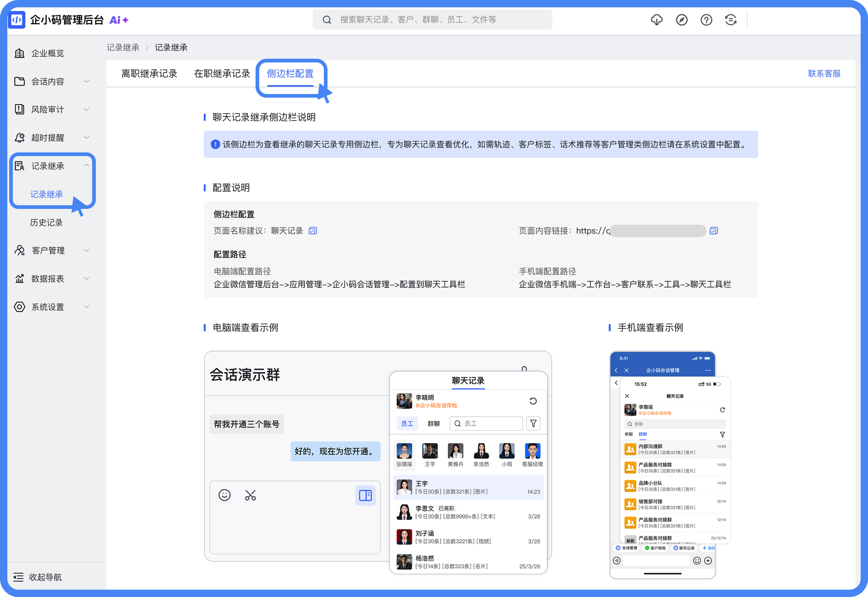The image size is (868, 597).
Task: Click the 风险审计 alert icon
Action: click(x=19, y=109)
